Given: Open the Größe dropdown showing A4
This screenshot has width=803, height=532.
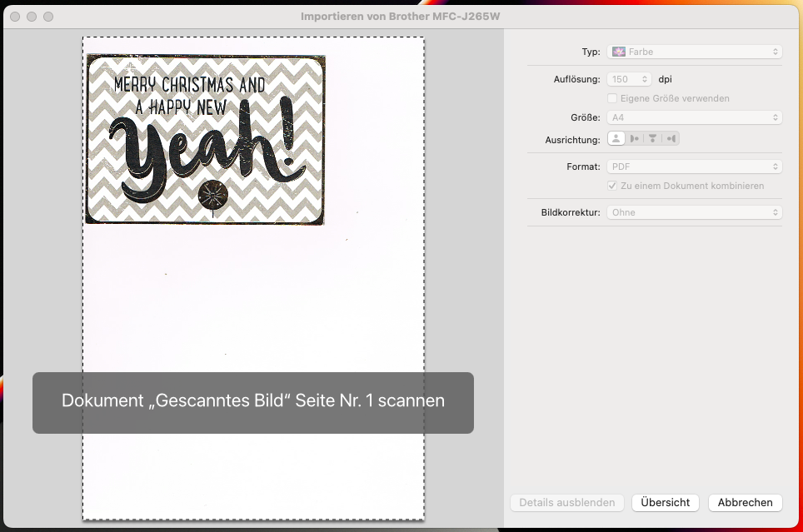Looking at the screenshot, I should [695, 118].
